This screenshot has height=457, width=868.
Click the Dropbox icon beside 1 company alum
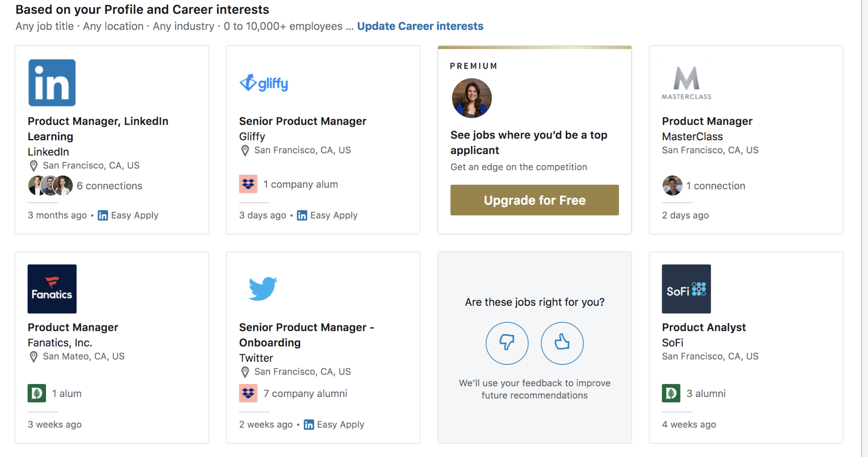[x=248, y=184]
